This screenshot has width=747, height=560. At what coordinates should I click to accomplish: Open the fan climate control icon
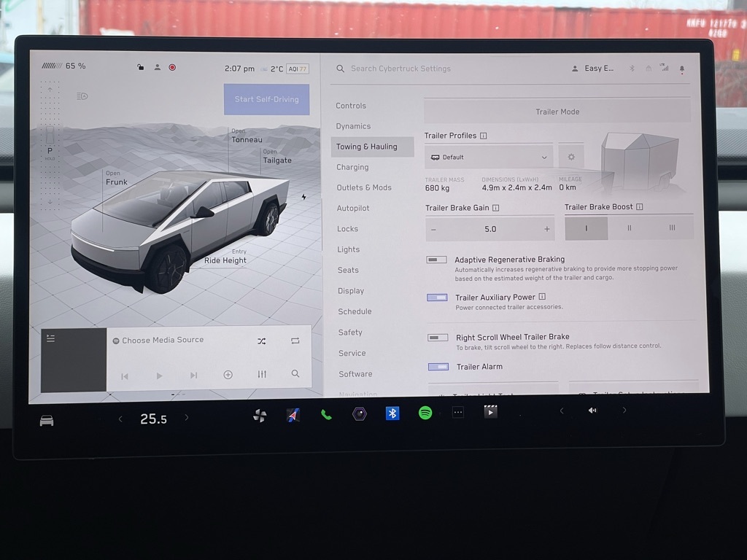[x=260, y=416]
